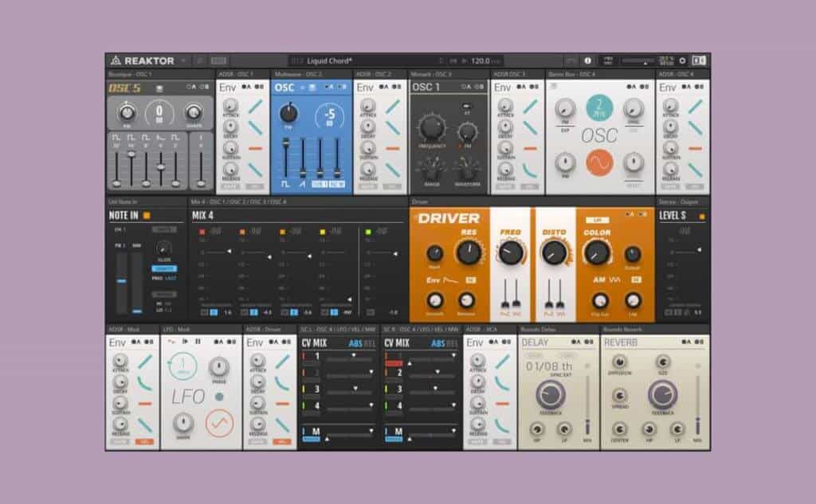The height and width of the screenshot is (504, 816).
Task: Select REL mode in the right CV MIX
Action: [x=452, y=343]
